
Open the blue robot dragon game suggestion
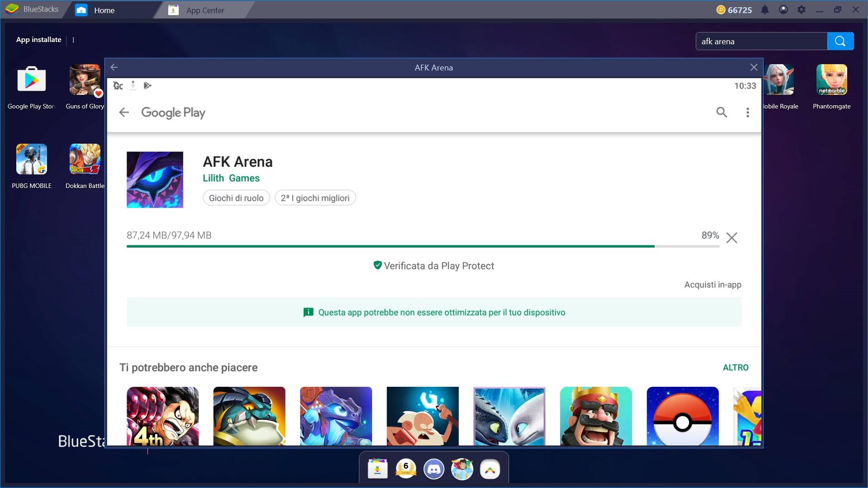(x=336, y=416)
